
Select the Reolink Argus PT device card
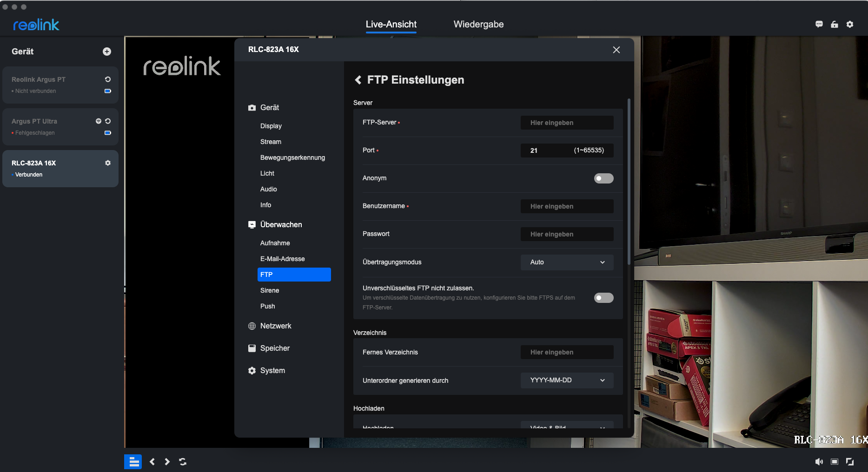[60, 85]
